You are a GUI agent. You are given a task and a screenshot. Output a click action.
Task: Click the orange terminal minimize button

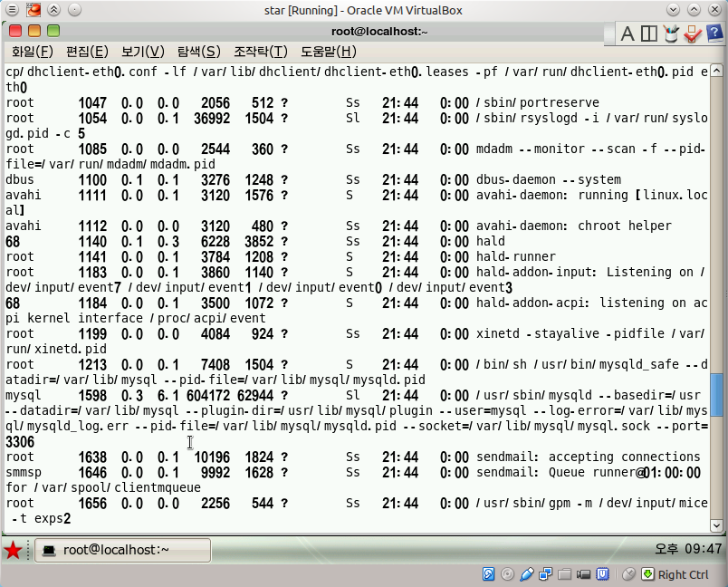pos(34,31)
